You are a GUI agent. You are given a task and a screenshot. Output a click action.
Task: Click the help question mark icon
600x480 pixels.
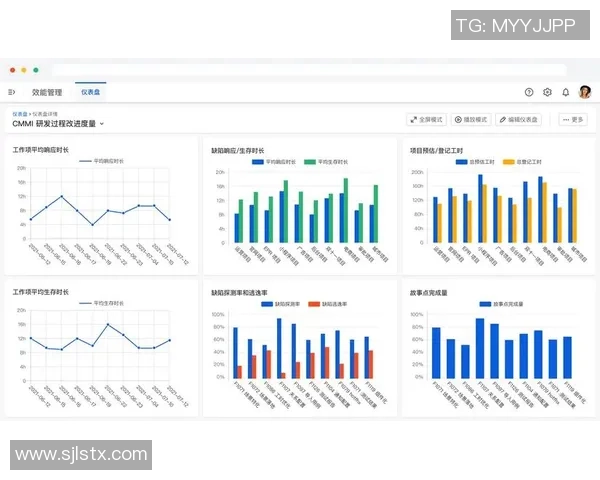529,92
